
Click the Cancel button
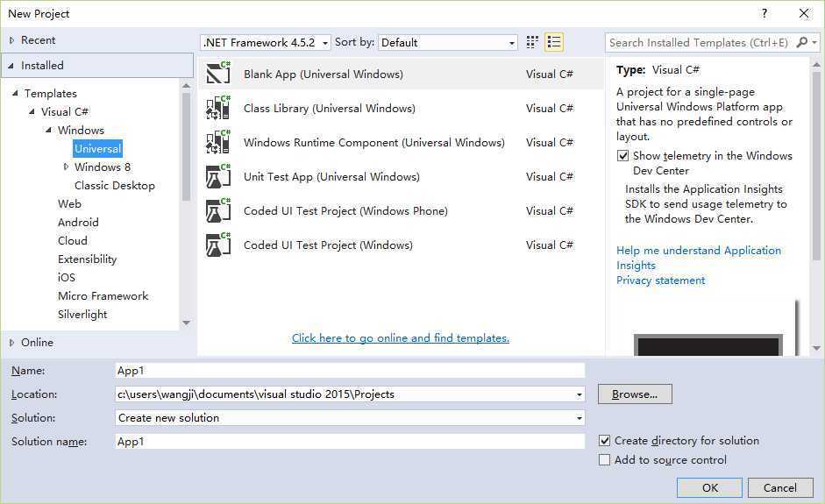point(780,487)
